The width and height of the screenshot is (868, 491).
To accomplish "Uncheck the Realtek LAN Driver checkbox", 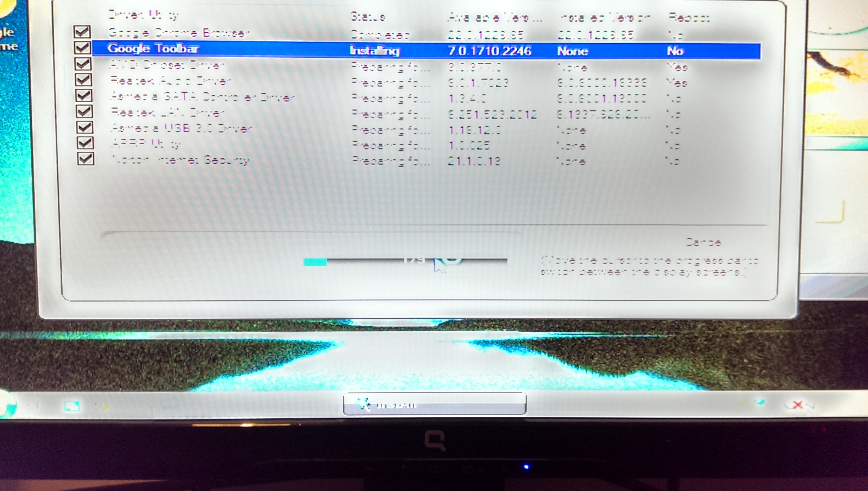I will 84,111.
